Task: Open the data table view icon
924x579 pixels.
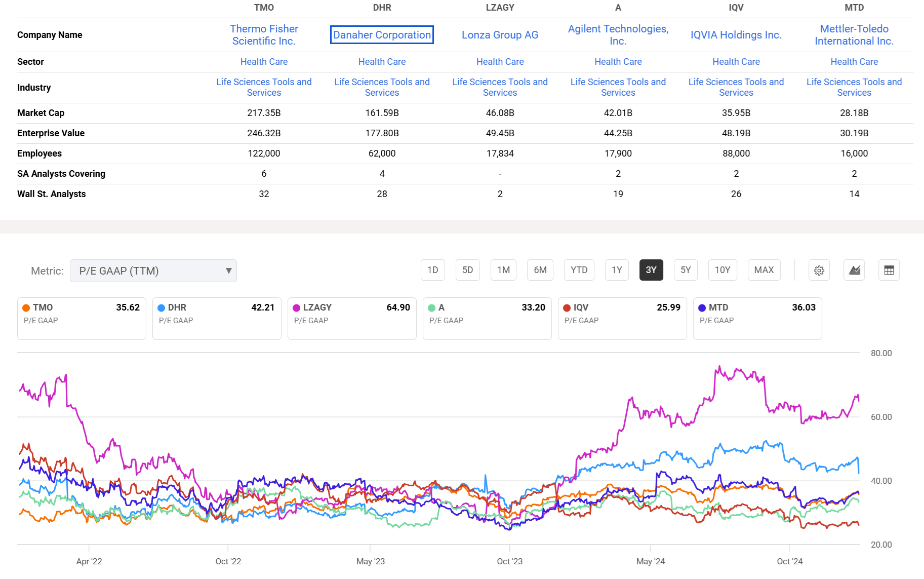Action: click(x=889, y=270)
